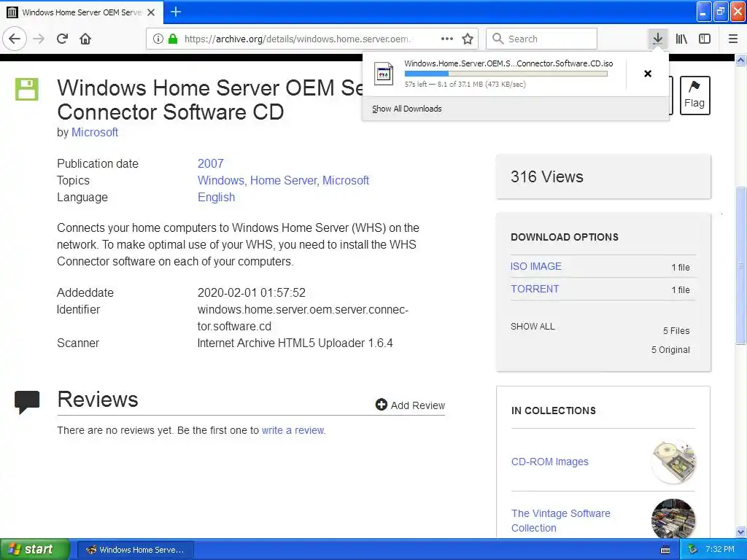Viewport: 747px width, 560px height.
Task: Open the Firefox hamburger menu
Action: point(733,39)
